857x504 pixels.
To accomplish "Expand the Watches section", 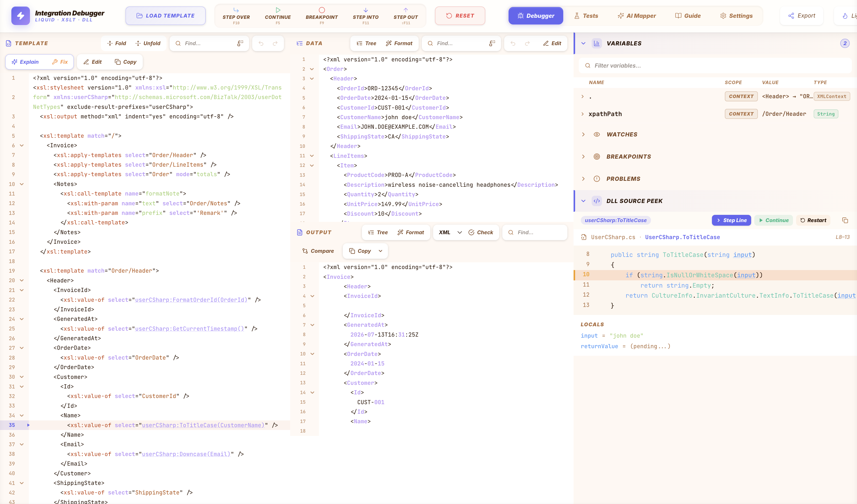I will [583, 135].
